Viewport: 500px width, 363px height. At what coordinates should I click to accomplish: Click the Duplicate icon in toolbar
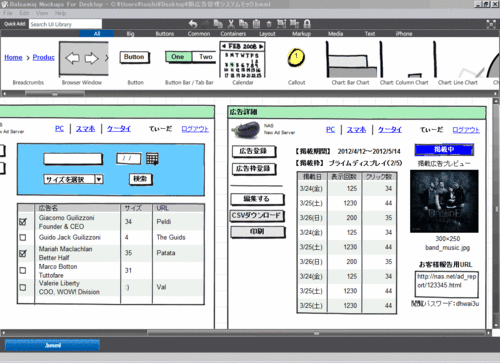click(218, 24)
